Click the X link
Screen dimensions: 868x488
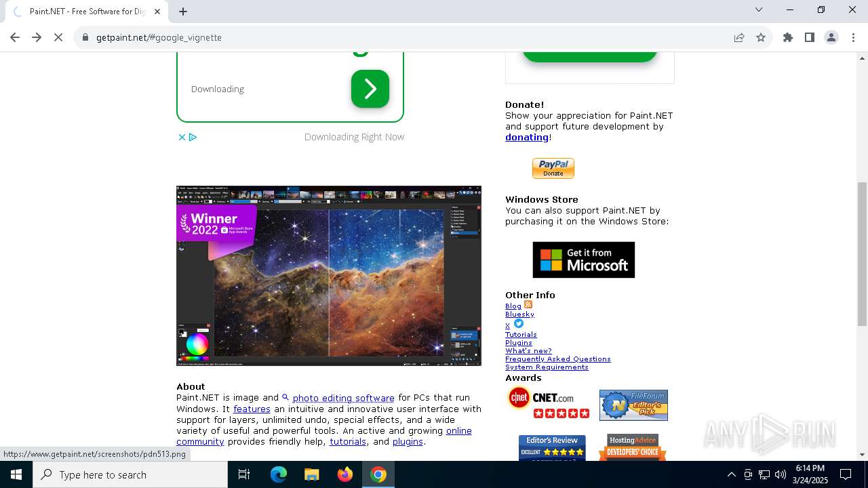(x=507, y=326)
